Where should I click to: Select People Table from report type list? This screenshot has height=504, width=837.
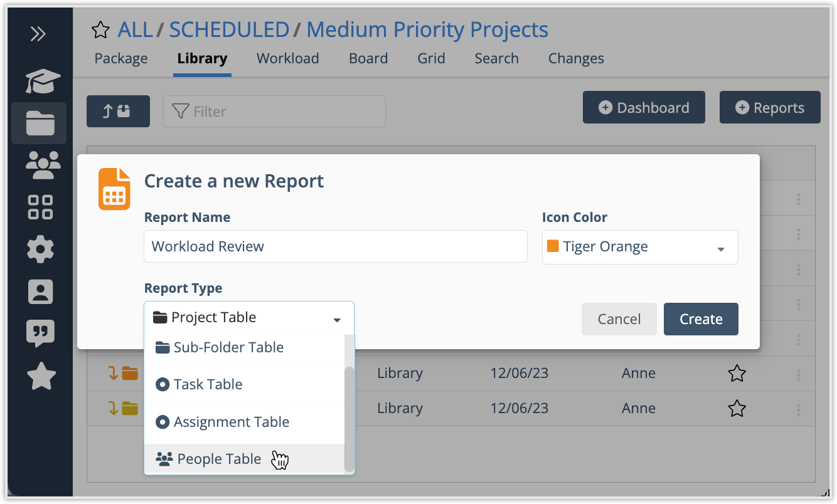coord(219,459)
